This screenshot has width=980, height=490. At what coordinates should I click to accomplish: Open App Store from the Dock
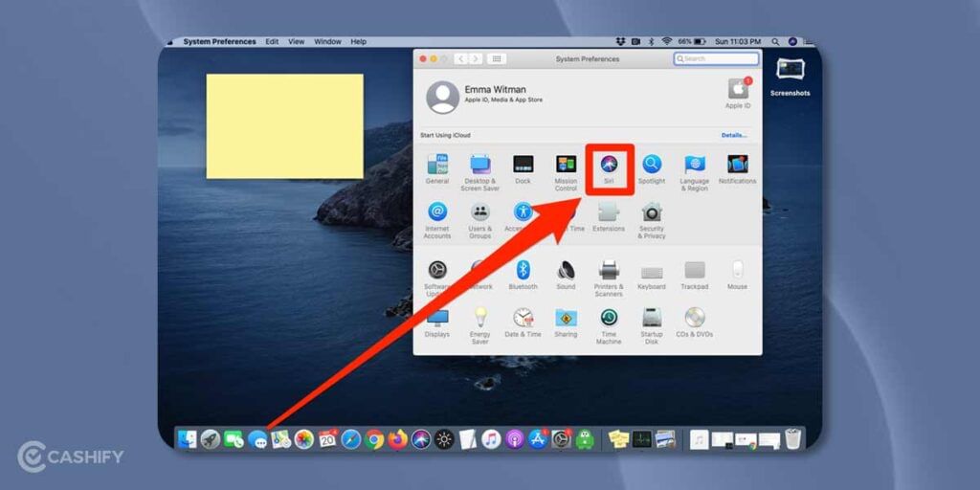point(538,439)
